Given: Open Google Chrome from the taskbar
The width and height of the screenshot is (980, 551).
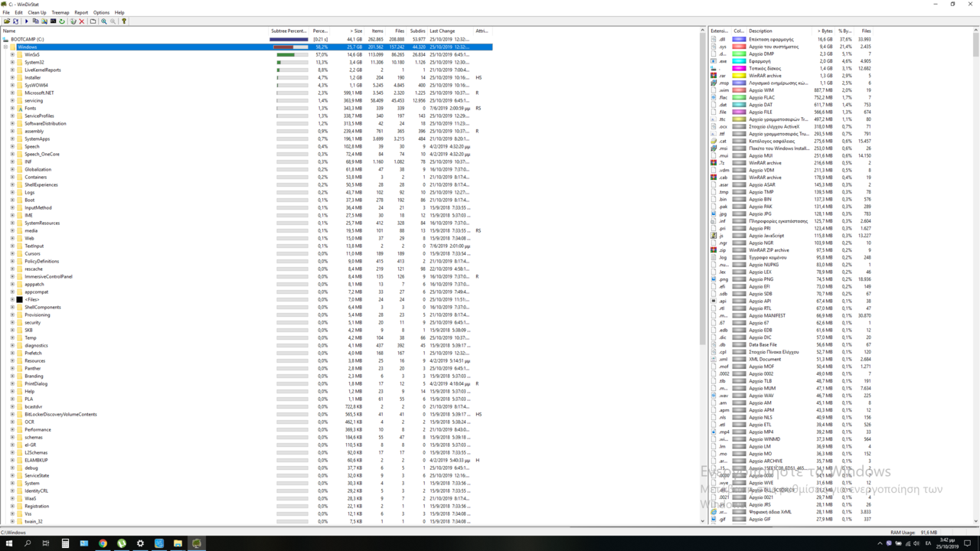Looking at the screenshot, I should point(103,543).
